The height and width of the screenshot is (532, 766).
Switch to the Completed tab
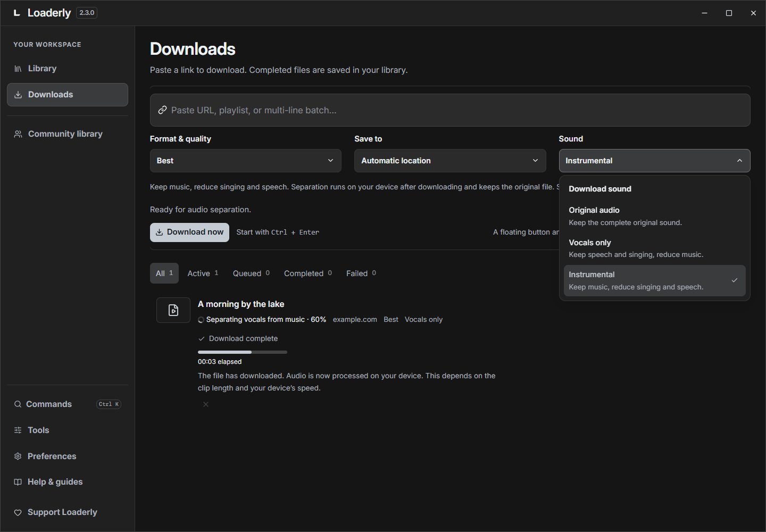pos(308,273)
